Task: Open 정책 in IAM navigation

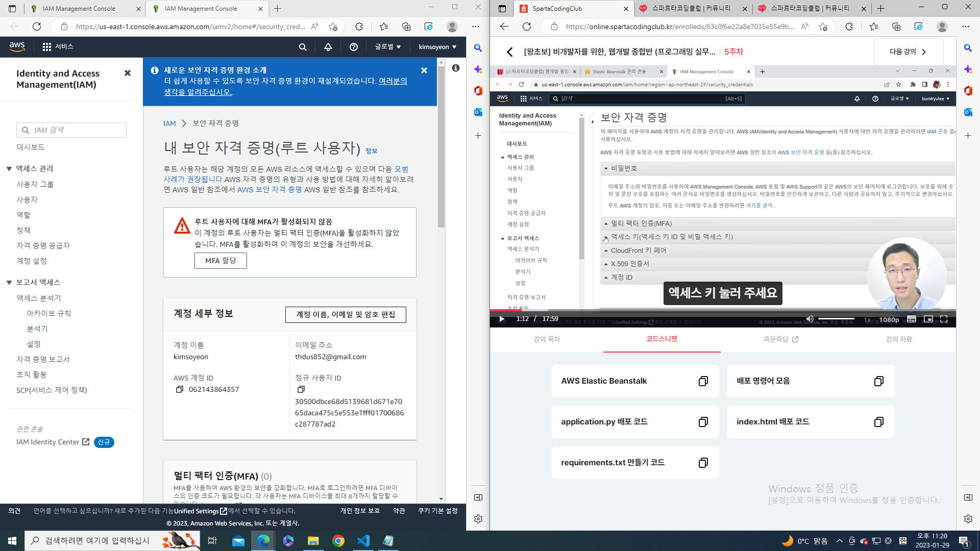Action: click(x=23, y=231)
